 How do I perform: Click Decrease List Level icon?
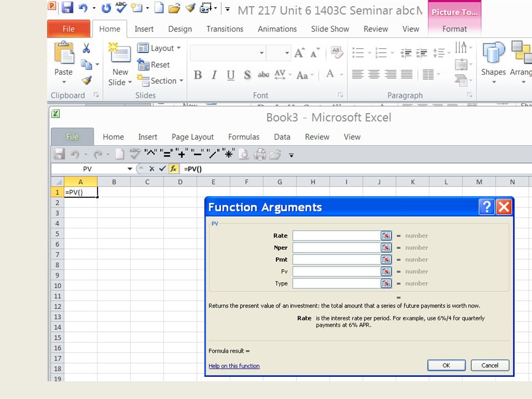[406, 53]
